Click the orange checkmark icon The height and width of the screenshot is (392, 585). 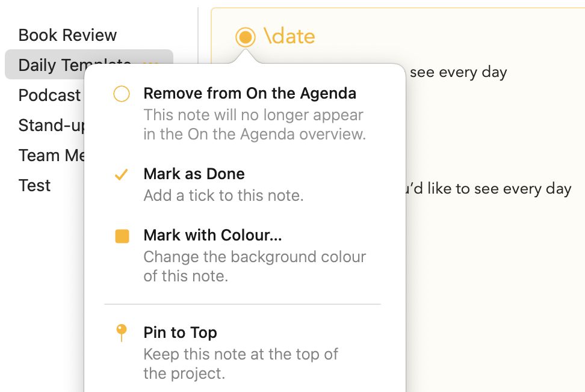[x=121, y=174]
